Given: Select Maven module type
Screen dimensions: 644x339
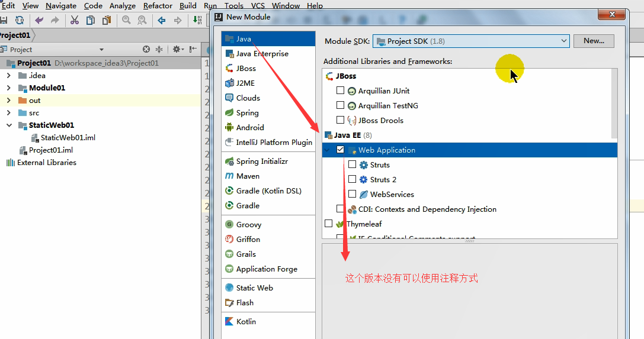Looking at the screenshot, I should pos(268,176).
